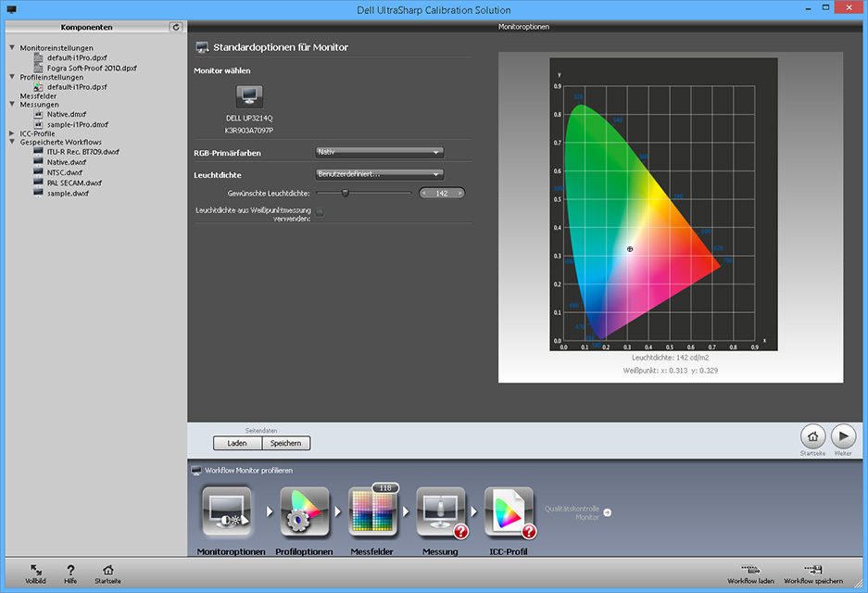Click the Startseite home button beside Weiter
Image resolution: width=868 pixels, height=593 pixels.
[x=812, y=436]
